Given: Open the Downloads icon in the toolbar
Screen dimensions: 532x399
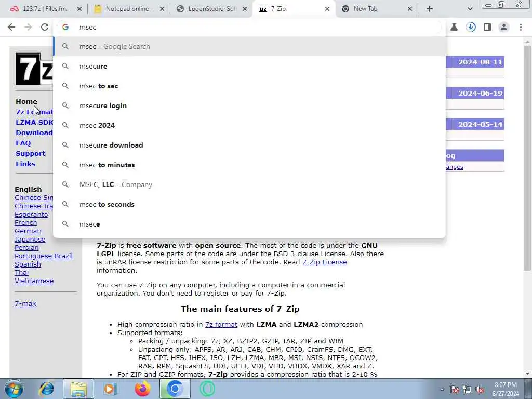Looking at the screenshot, I should pos(471,27).
